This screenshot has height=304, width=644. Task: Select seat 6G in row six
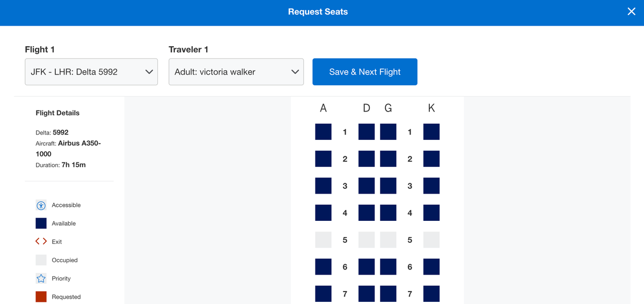point(388,267)
